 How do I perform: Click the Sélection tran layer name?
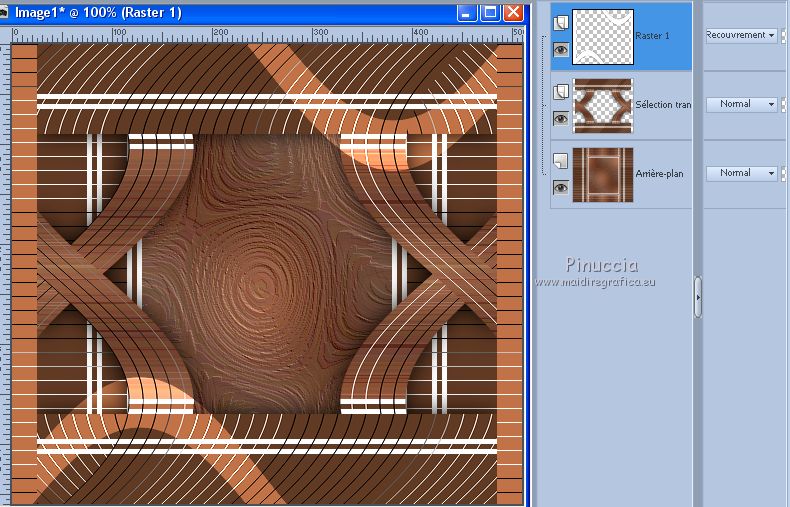(663, 105)
